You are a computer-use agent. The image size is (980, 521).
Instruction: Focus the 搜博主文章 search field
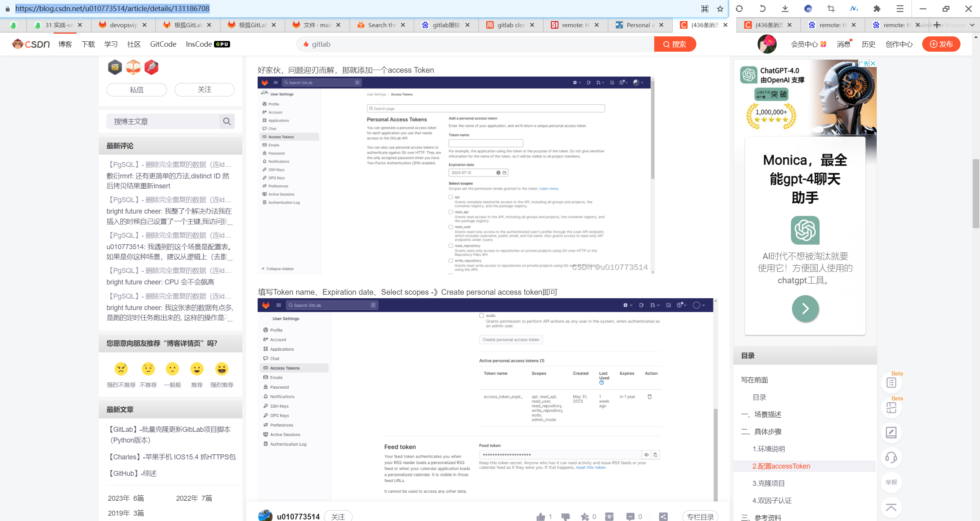pos(163,121)
